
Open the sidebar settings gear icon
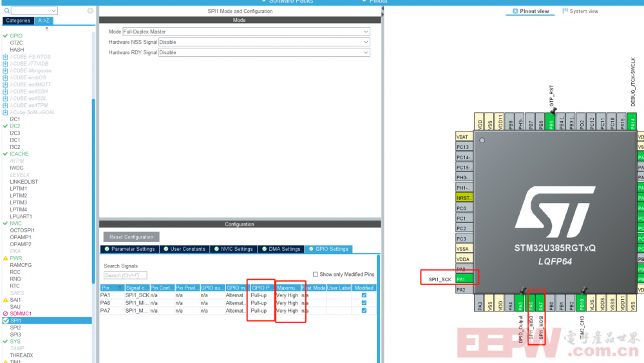click(90, 11)
